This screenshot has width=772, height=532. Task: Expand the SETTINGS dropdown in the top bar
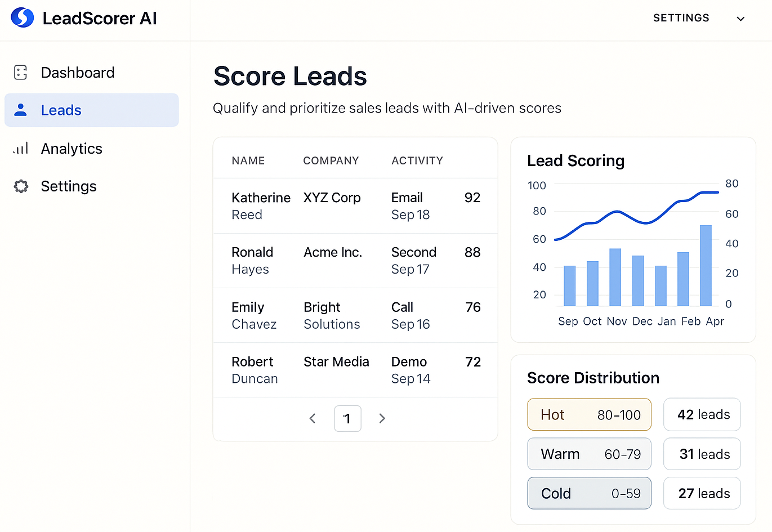[740, 18]
